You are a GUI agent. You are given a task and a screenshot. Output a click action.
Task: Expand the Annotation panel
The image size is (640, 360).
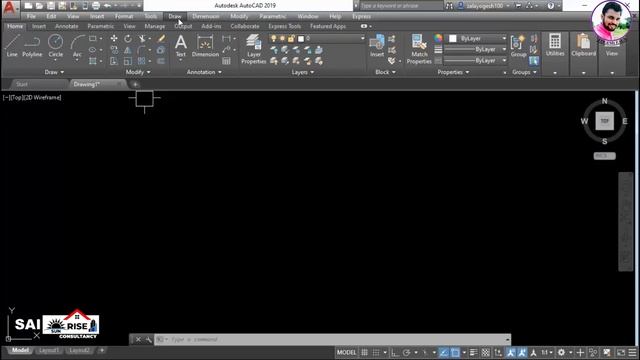204,72
